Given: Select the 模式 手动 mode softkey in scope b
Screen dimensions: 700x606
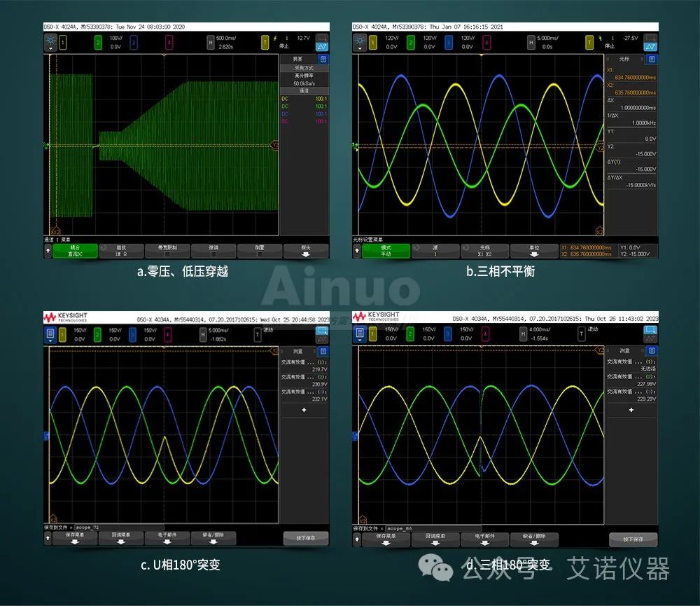Looking at the screenshot, I should click(x=384, y=251).
